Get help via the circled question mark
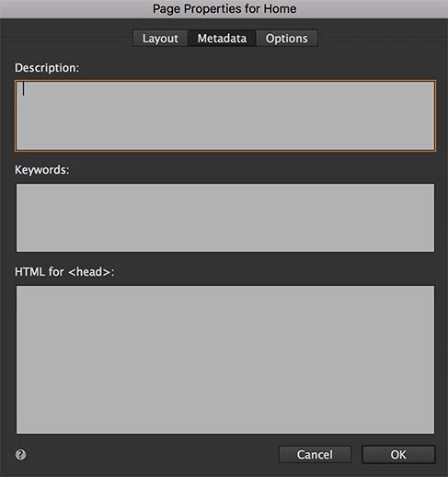This screenshot has height=477, width=448. coord(20,454)
